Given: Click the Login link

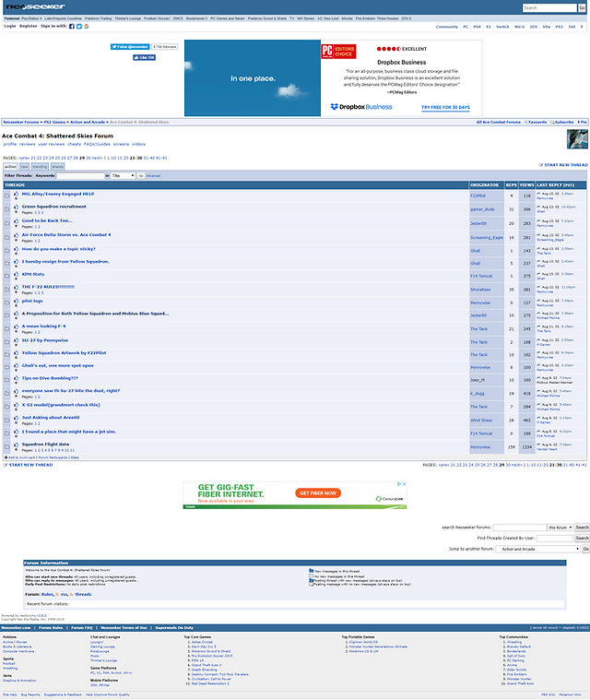Looking at the screenshot, I should coord(10,27).
